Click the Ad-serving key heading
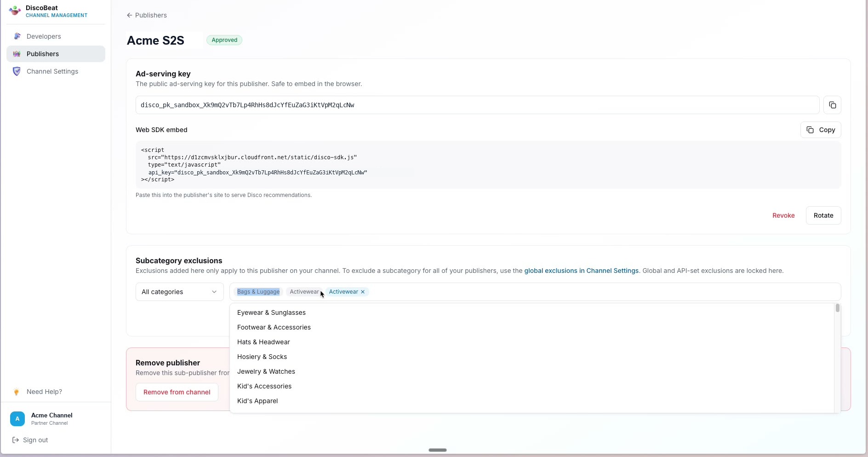868x457 pixels. [x=163, y=74]
